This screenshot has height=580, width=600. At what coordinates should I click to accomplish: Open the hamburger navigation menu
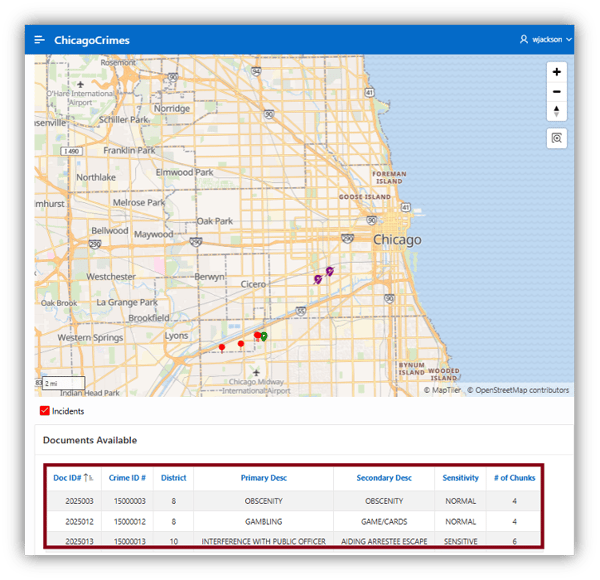(39, 40)
